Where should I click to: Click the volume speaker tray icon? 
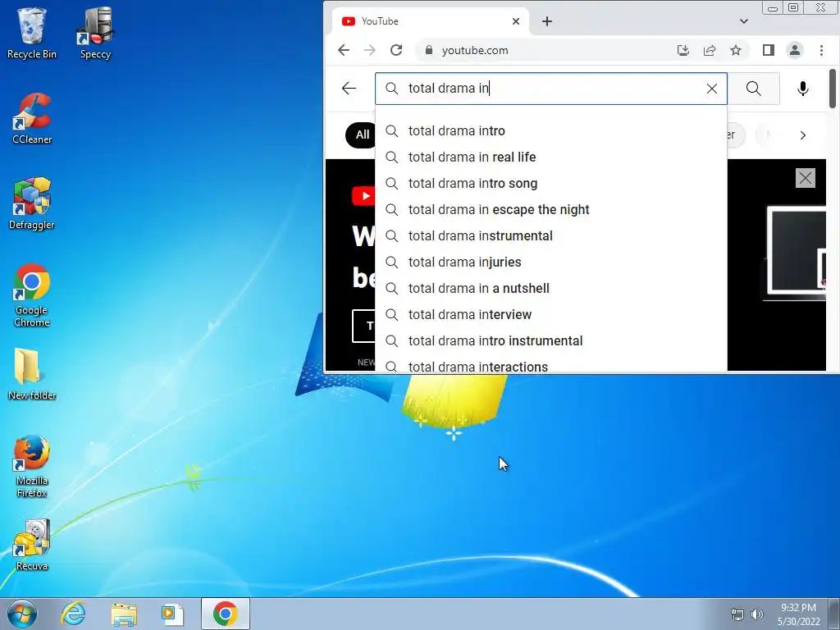[756, 614]
